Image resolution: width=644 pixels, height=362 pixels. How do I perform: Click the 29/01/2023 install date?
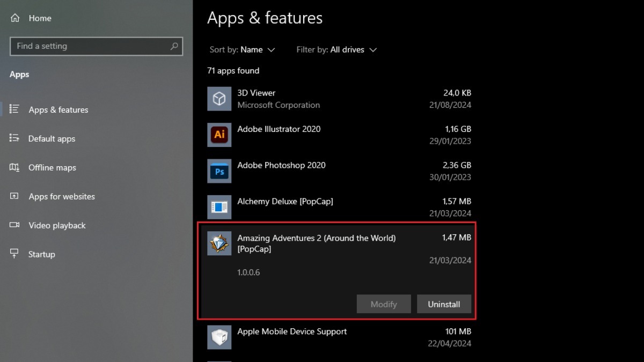(x=450, y=141)
